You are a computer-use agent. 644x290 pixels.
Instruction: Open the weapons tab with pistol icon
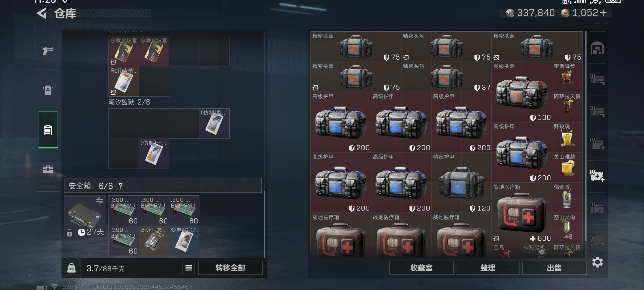coord(48,51)
